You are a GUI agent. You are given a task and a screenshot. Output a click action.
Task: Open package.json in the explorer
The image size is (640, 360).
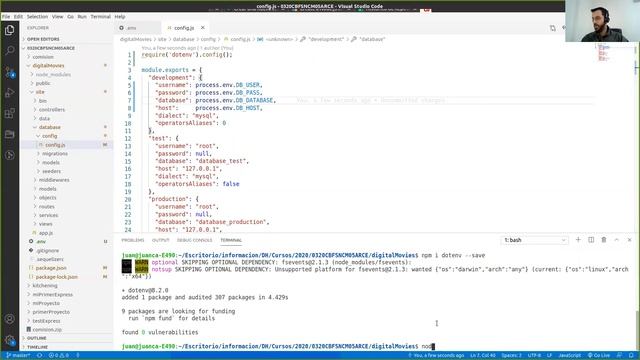pos(67,268)
